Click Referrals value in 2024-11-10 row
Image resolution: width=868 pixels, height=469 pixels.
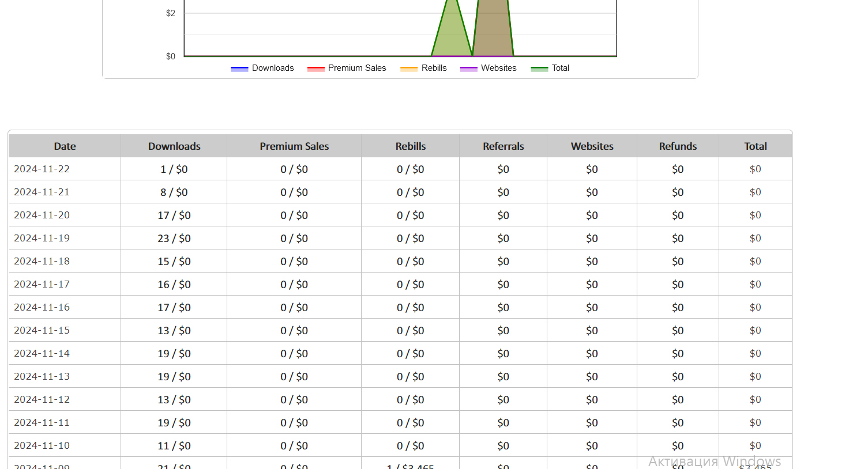[503, 446]
